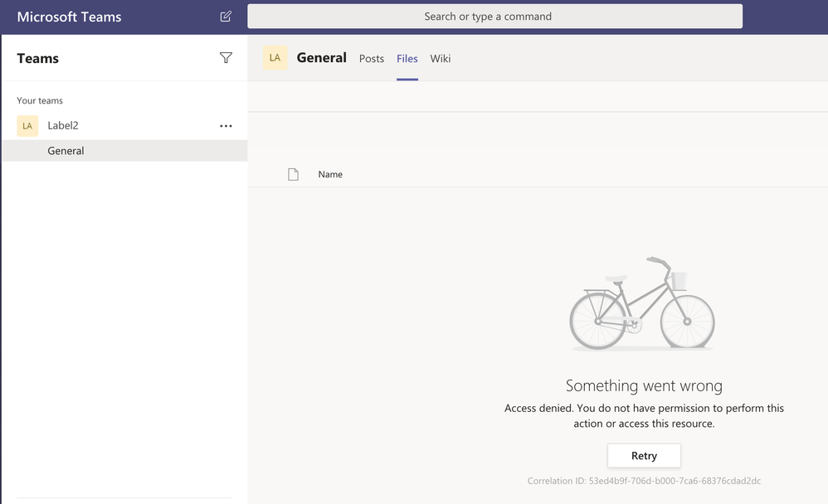Click the Label2 team LA avatar
Screen dimensions: 828x504
pos(27,126)
